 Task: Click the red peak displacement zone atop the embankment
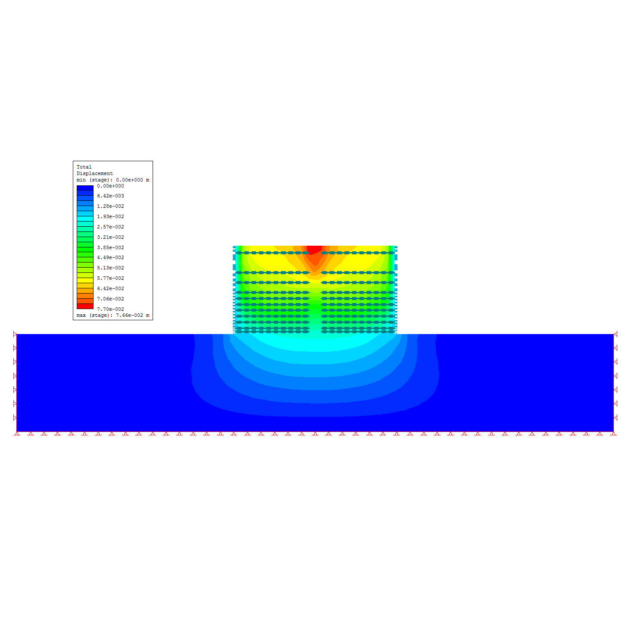click(315, 250)
